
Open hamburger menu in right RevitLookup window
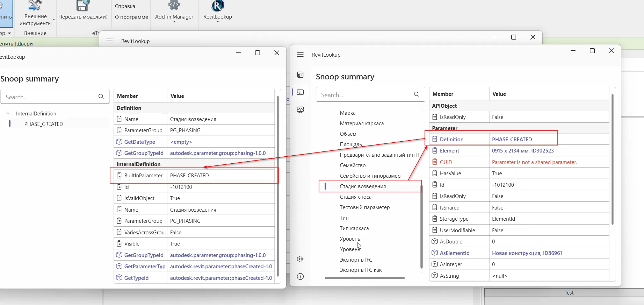pos(300,55)
